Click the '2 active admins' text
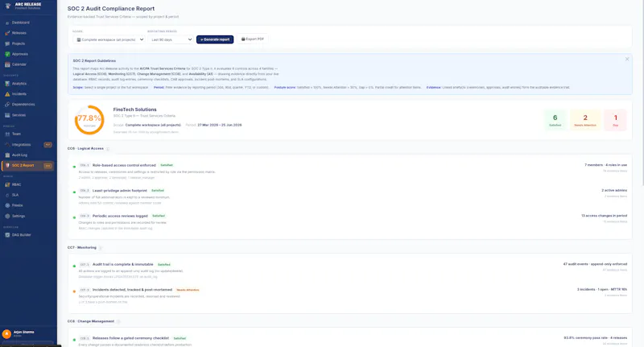Screen dimensions: 644x347 (614, 191)
